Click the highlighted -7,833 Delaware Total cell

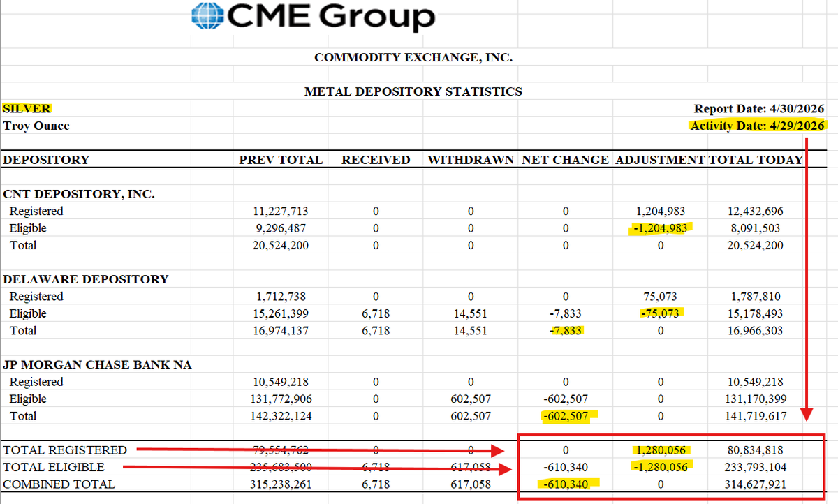coord(565,330)
